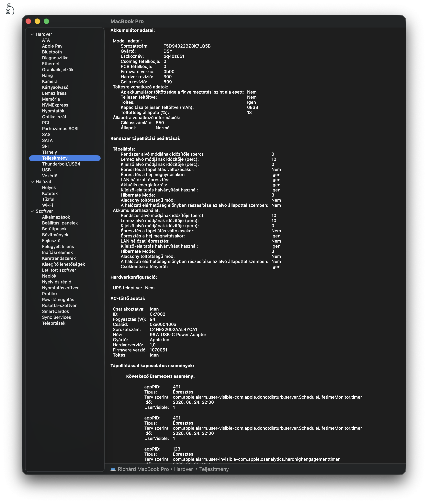Select SATA in the sidebar
Viewport: 428px width, 504px height.
(47, 141)
